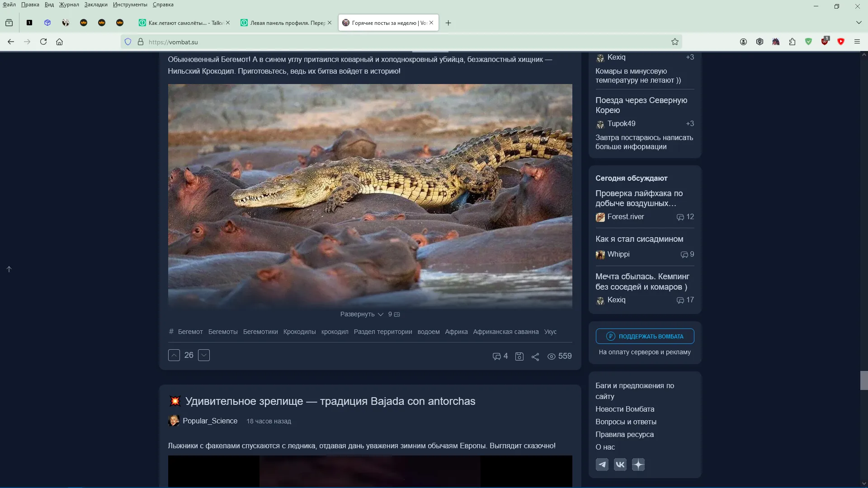This screenshot has height=488, width=868.
Task: Open the Firefox application menu
Action: click(x=857, y=42)
